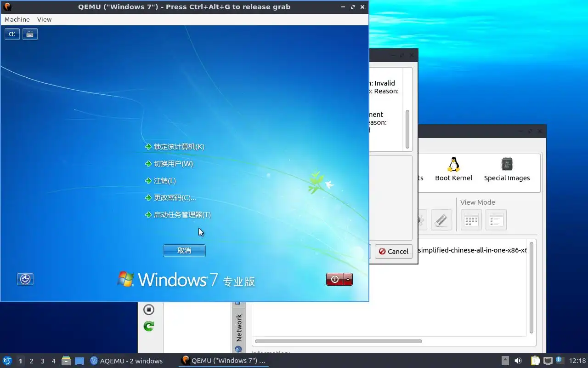The height and width of the screenshot is (368, 588).
Task: Open the Ease of Access button
Action: (x=25, y=279)
